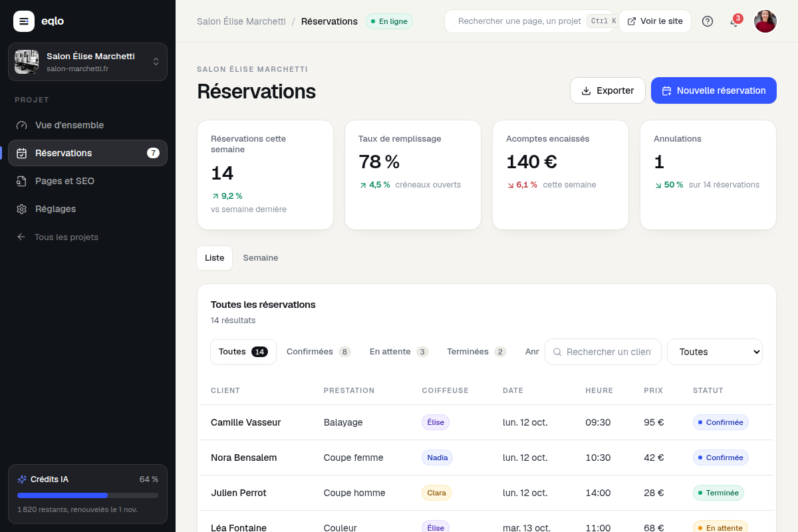This screenshot has height=532, width=798.
Task: Click the Rechercher un client field
Action: pyautogui.click(x=603, y=352)
